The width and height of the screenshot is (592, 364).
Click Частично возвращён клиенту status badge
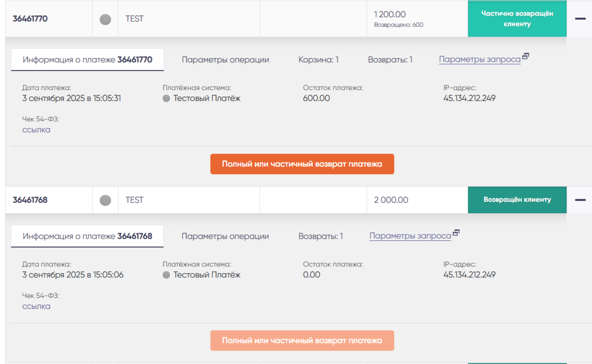click(517, 19)
